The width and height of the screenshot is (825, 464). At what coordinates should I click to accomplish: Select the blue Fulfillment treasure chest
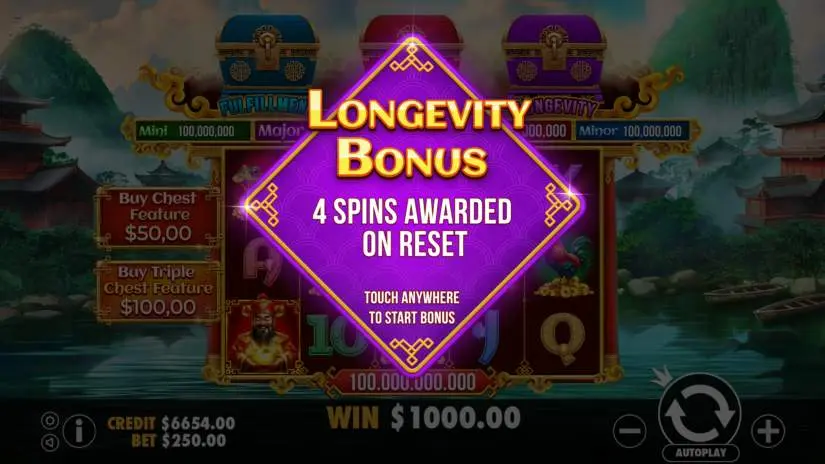coord(267,55)
